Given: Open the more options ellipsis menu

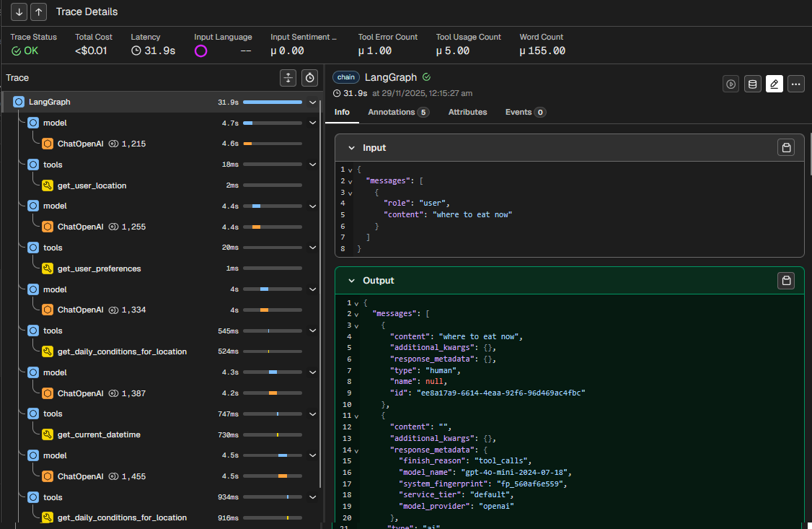Looking at the screenshot, I should point(795,84).
